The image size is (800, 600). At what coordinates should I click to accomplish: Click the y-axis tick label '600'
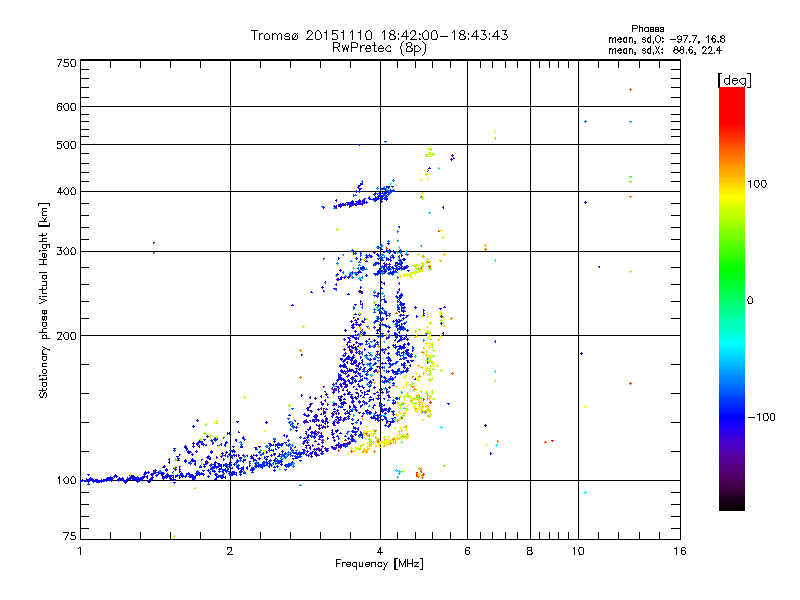[x=66, y=107]
